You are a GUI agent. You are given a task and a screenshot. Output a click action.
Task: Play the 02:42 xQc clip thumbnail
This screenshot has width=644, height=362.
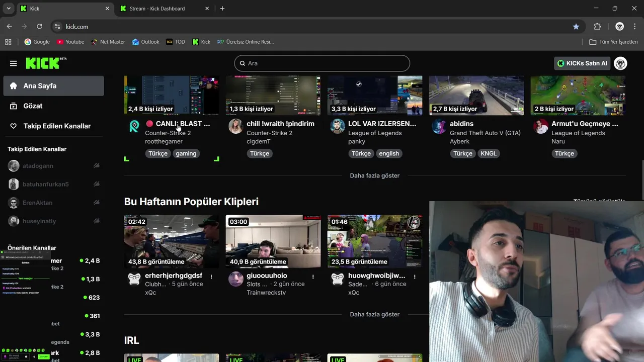tap(172, 241)
